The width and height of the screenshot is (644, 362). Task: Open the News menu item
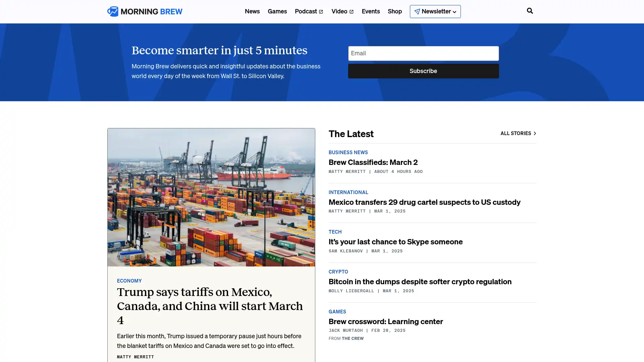[x=252, y=11]
